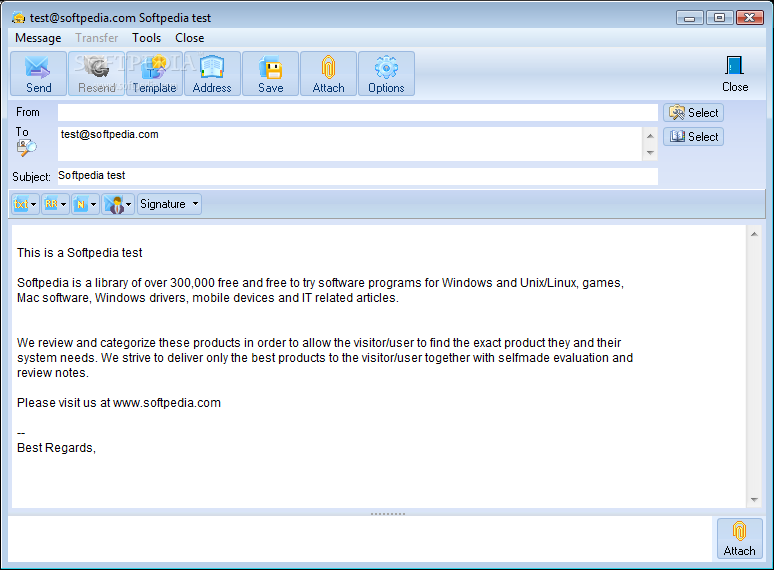Click the Close menu item
Viewport: 774px width, 570px height.
tap(190, 38)
